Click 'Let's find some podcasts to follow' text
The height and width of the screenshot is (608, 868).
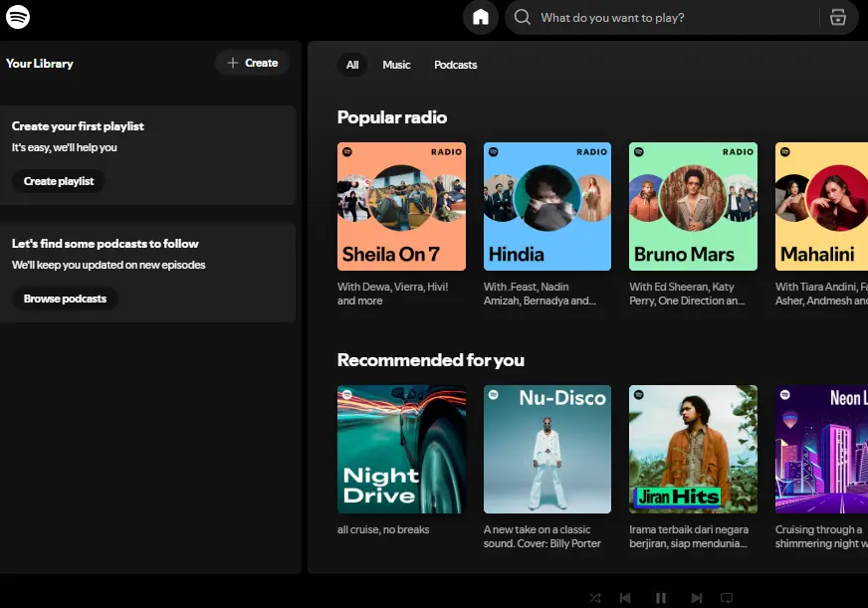105,244
